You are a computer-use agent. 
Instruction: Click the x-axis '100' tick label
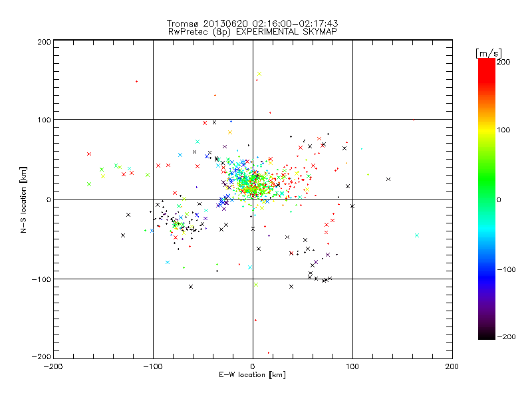coord(352,366)
